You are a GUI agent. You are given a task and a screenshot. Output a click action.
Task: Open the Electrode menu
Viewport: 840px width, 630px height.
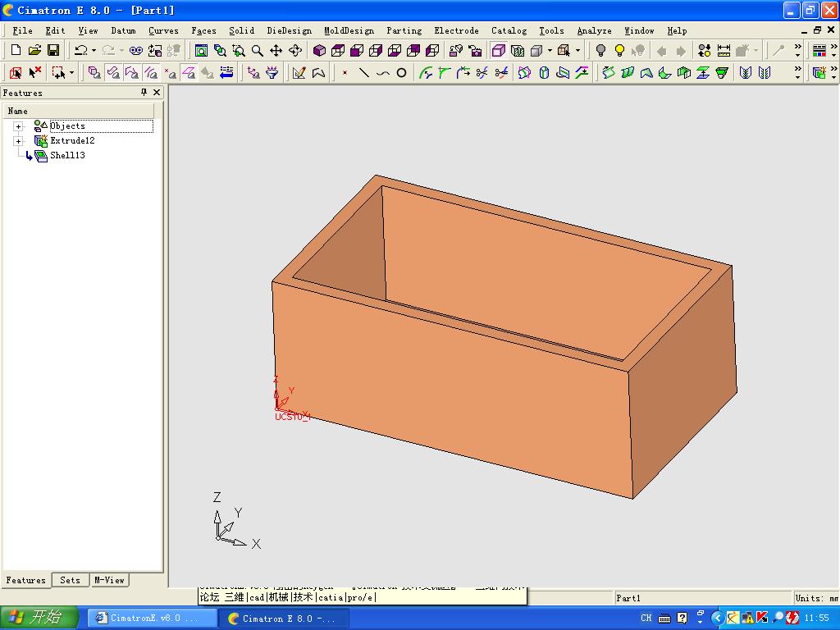pos(456,30)
